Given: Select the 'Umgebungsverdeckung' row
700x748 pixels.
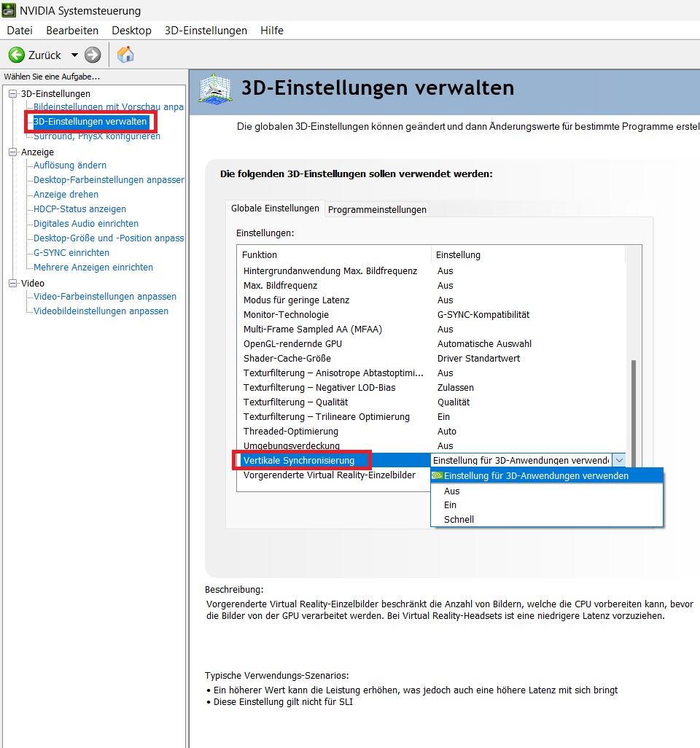Looking at the screenshot, I should [x=431, y=445].
